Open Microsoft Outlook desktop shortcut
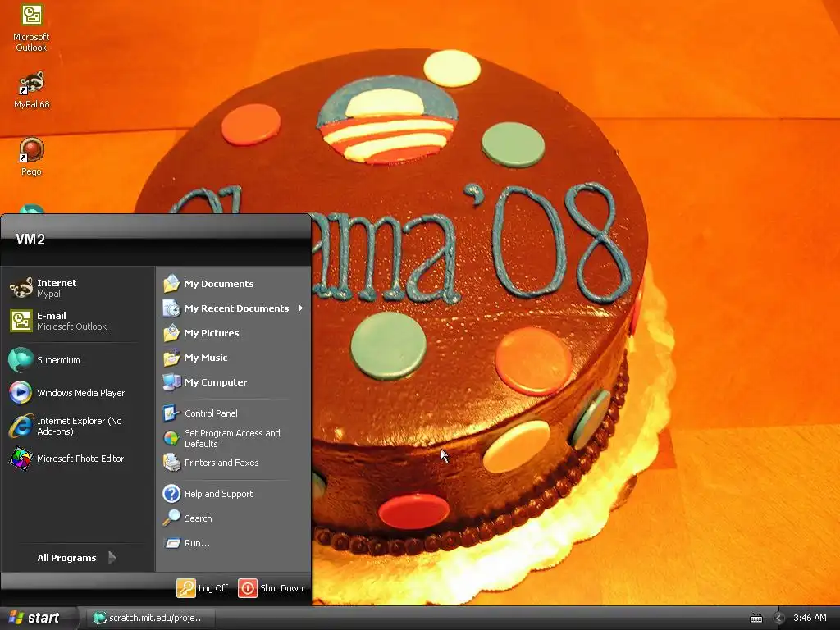Screen dimensions: 840x630 [x=31, y=28]
